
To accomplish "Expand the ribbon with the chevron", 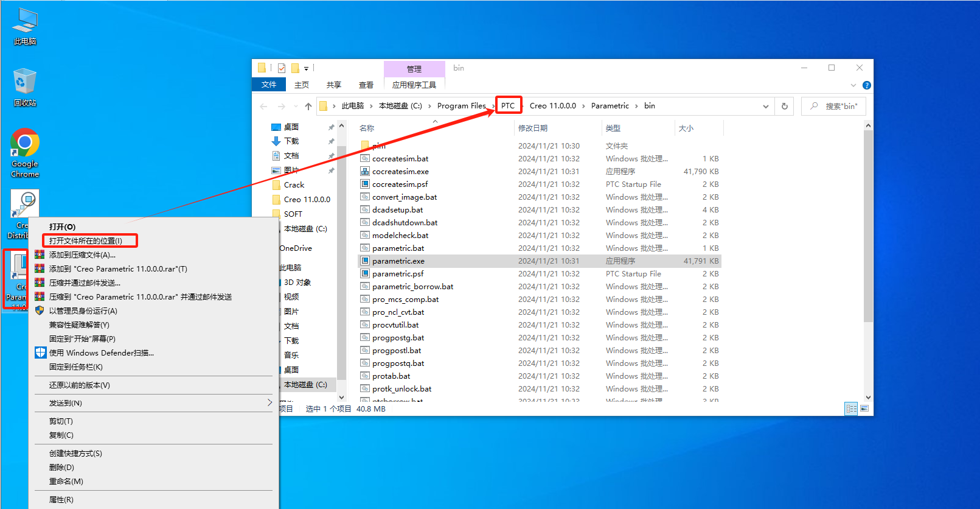I will click(x=853, y=85).
